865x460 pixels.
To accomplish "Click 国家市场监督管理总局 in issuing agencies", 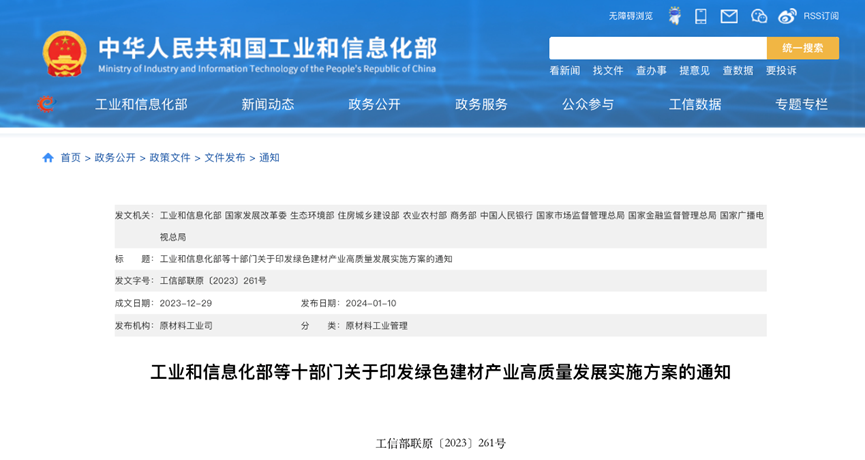I will tap(580, 215).
